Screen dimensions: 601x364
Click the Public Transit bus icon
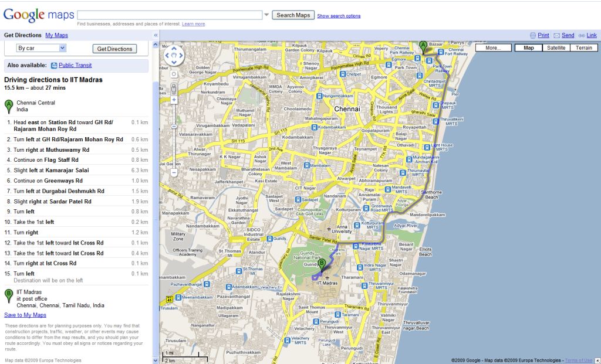[x=54, y=66]
